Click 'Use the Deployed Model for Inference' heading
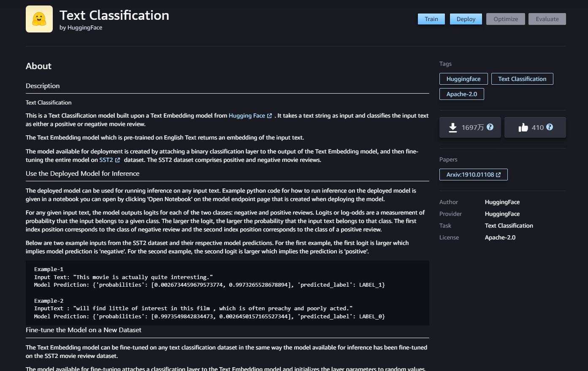 (83, 173)
